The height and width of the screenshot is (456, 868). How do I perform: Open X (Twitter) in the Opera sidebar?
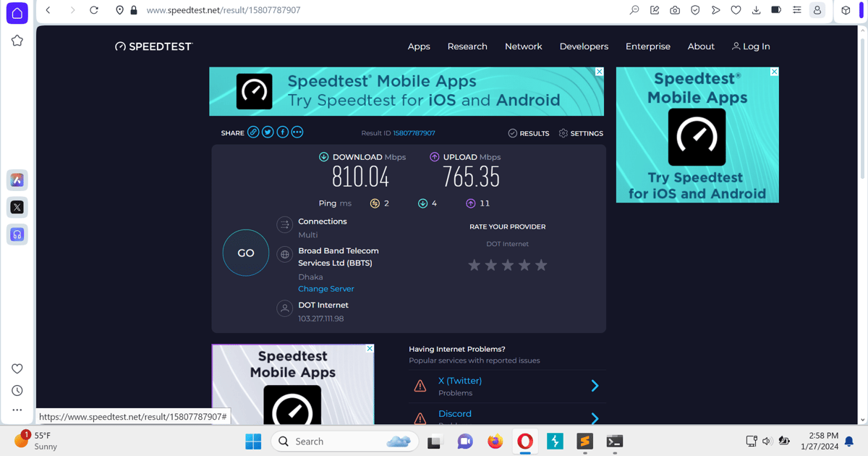point(17,207)
